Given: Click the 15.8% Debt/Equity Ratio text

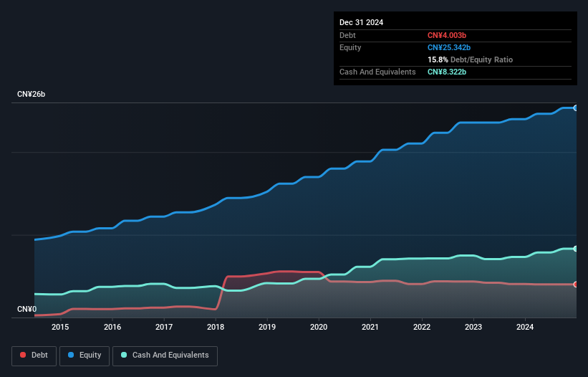Looking at the screenshot, I should [x=470, y=59].
